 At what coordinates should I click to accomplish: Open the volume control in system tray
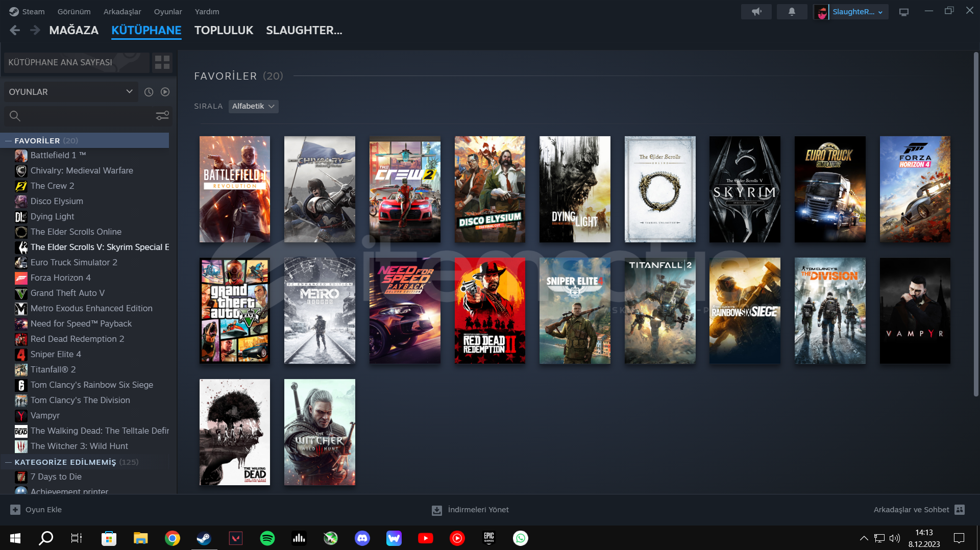point(895,538)
